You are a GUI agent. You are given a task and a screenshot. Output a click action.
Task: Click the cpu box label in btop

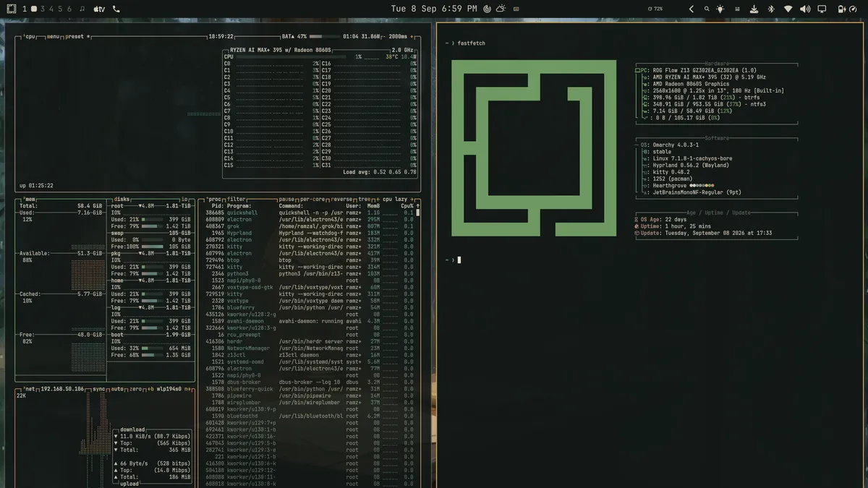tap(30, 36)
